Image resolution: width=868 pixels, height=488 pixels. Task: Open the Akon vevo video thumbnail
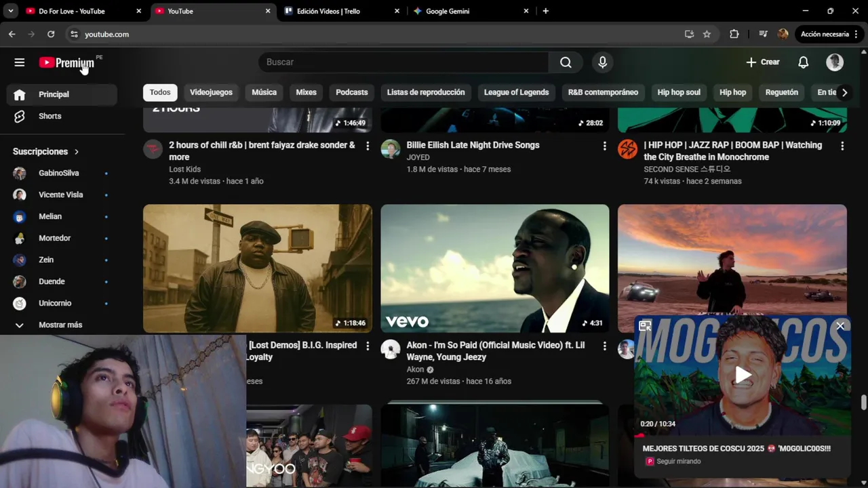tap(494, 268)
